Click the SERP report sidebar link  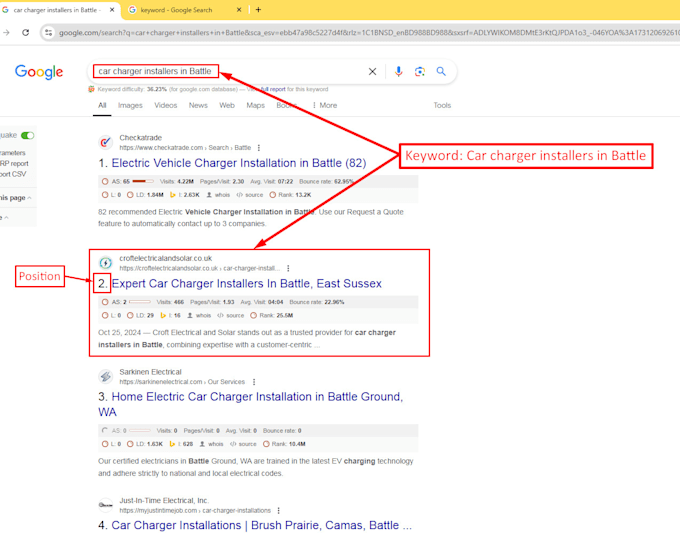pos(14,163)
